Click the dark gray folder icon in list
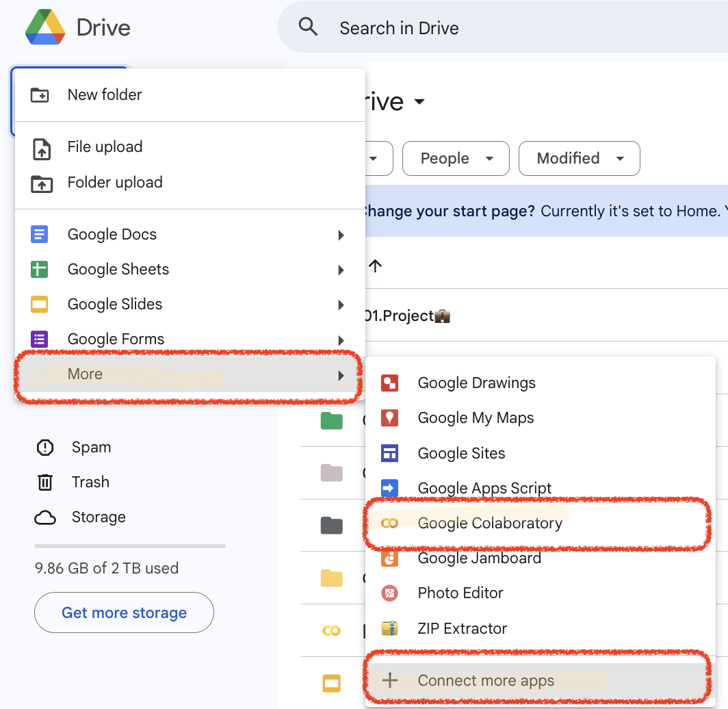 point(331,526)
